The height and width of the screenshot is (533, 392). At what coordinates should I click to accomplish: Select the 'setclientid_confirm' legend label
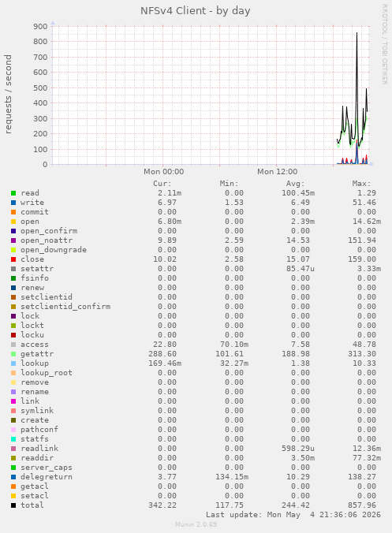65,307
